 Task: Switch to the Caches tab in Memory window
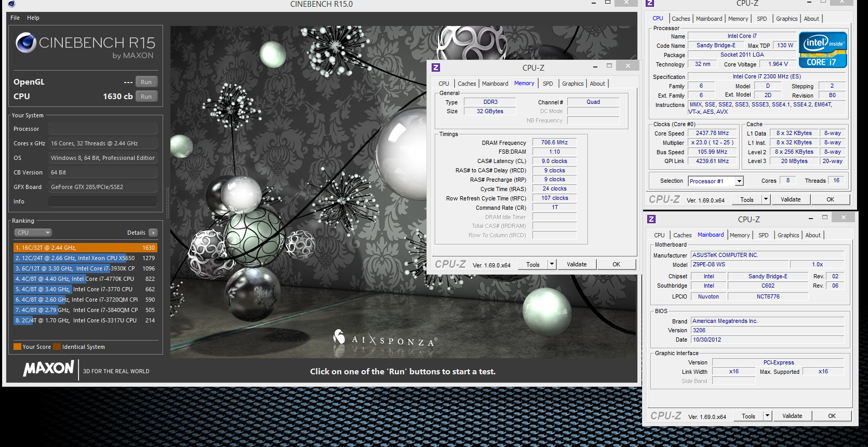pyautogui.click(x=466, y=84)
